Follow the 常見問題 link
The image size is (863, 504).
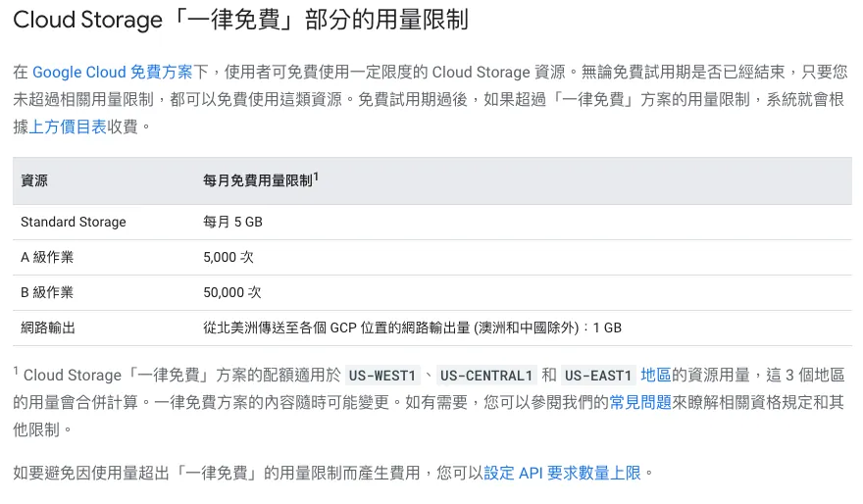(640, 402)
